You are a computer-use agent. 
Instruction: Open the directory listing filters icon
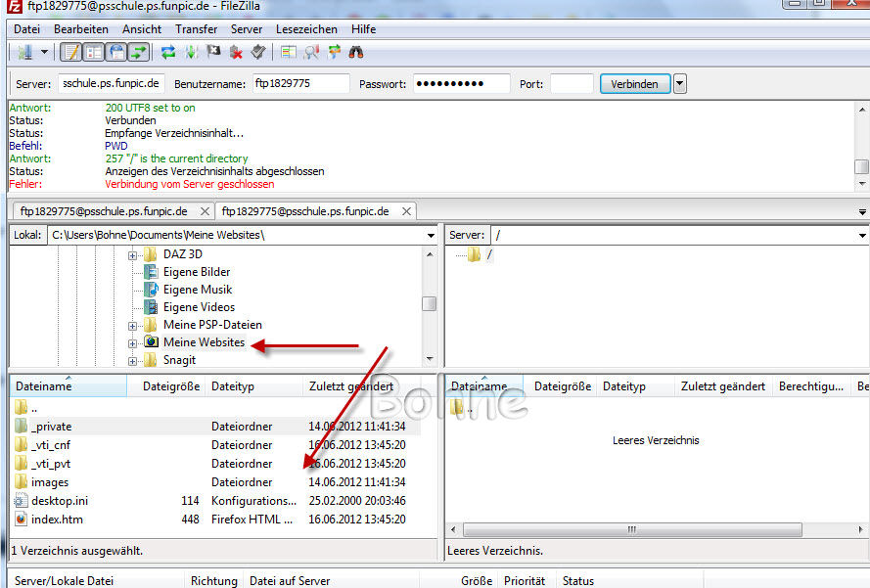point(288,52)
